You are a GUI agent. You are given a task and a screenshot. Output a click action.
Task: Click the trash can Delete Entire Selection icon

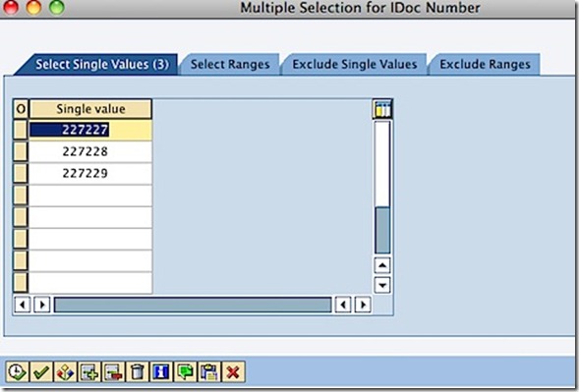137,371
